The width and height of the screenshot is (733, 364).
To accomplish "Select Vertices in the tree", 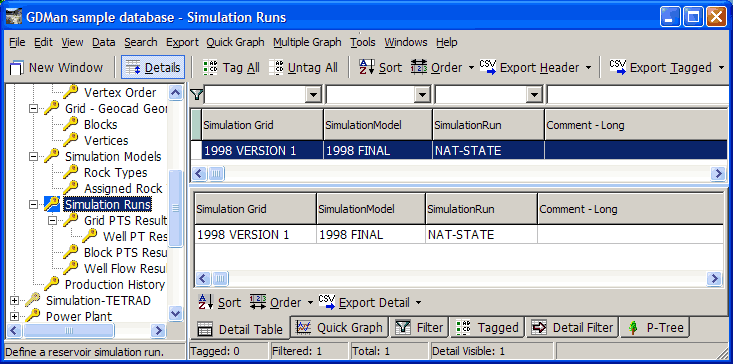I will pos(106,140).
